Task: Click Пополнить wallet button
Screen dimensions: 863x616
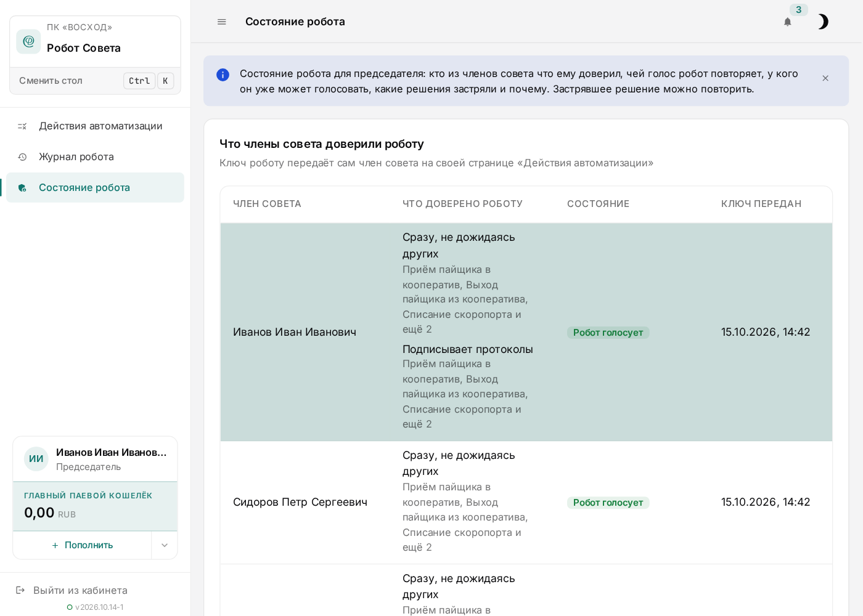Action: [83, 545]
